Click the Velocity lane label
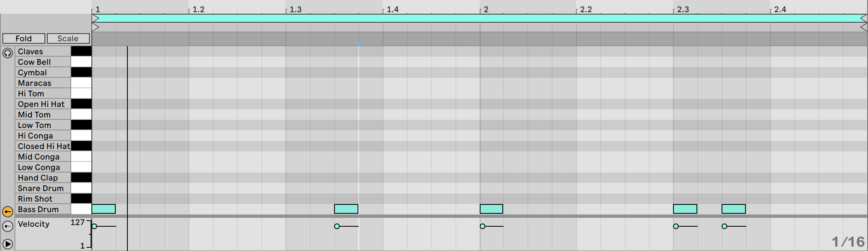The image size is (868, 251). (34, 224)
